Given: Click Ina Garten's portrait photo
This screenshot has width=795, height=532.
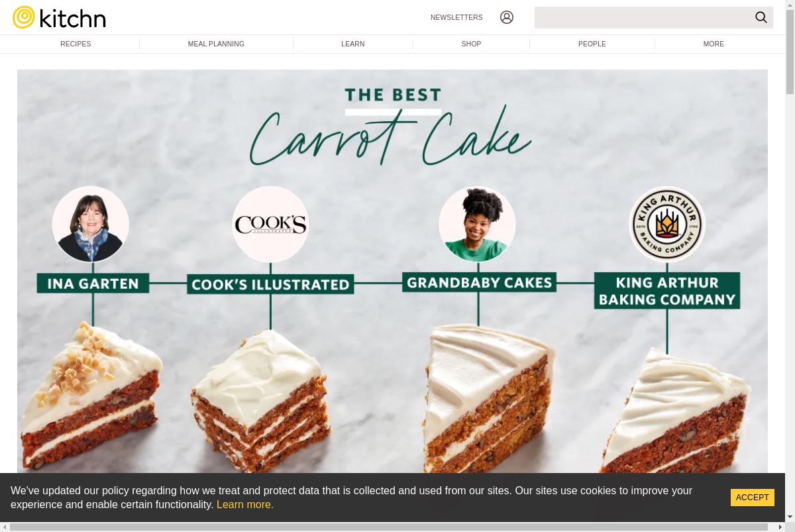Looking at the screenshot, I should click(91, 224).
